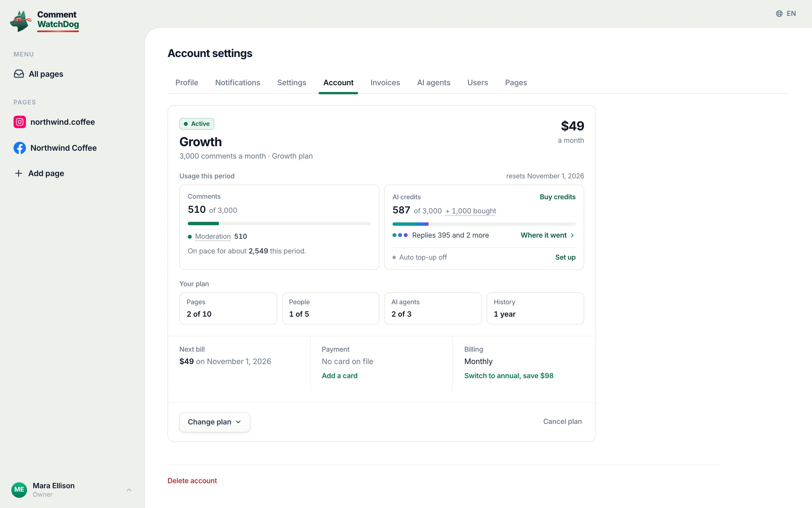Click the Buy credits link
The width and height of the screenshot is (812, 508).
pos(557,197)
